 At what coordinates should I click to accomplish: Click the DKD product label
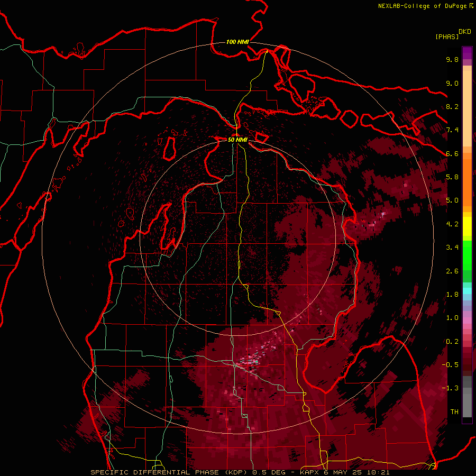tap(465, 32)
